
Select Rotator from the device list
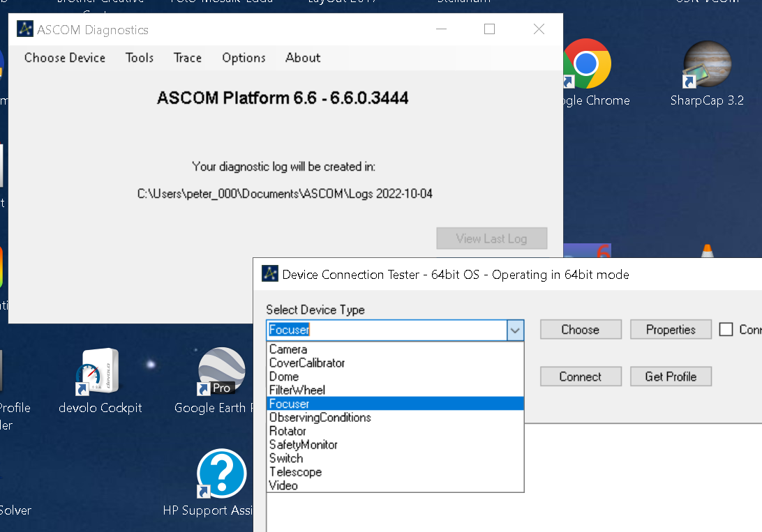(395, 431)
